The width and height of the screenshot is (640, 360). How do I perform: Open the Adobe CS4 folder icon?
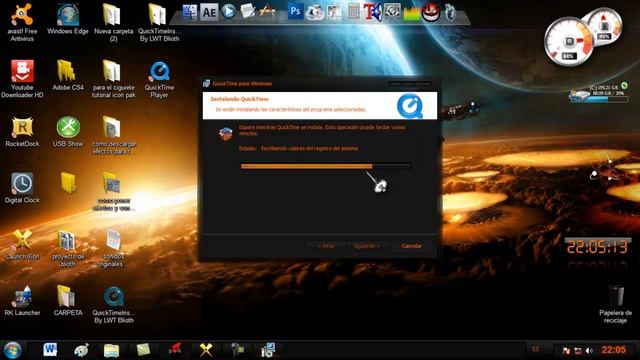click(x=68, y=76)
